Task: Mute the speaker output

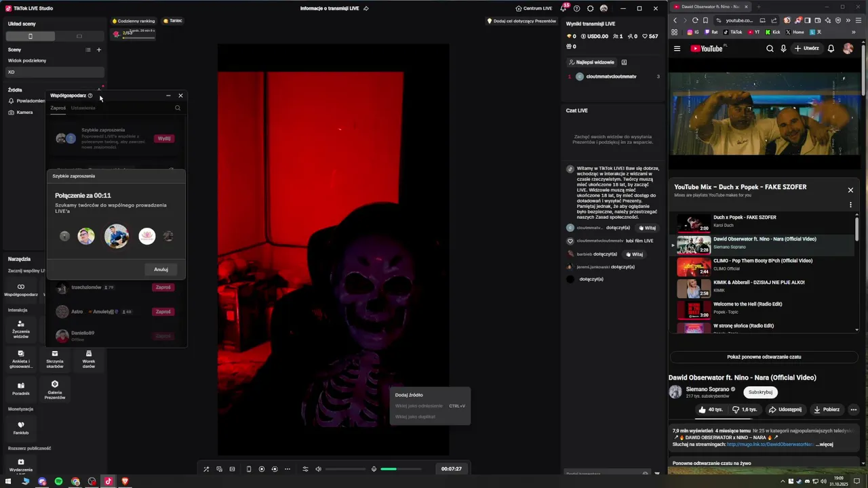Action: coord(319,469)
